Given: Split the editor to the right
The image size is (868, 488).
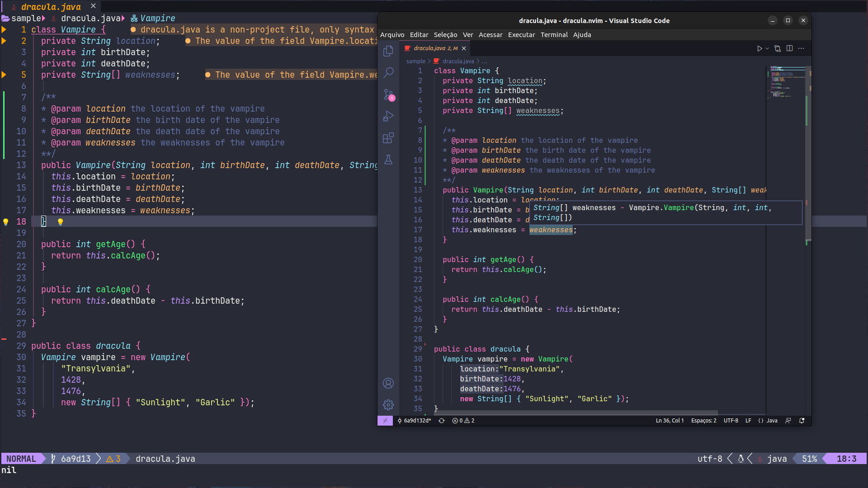Looking at the screenshot, I should [x=790, y=48].
